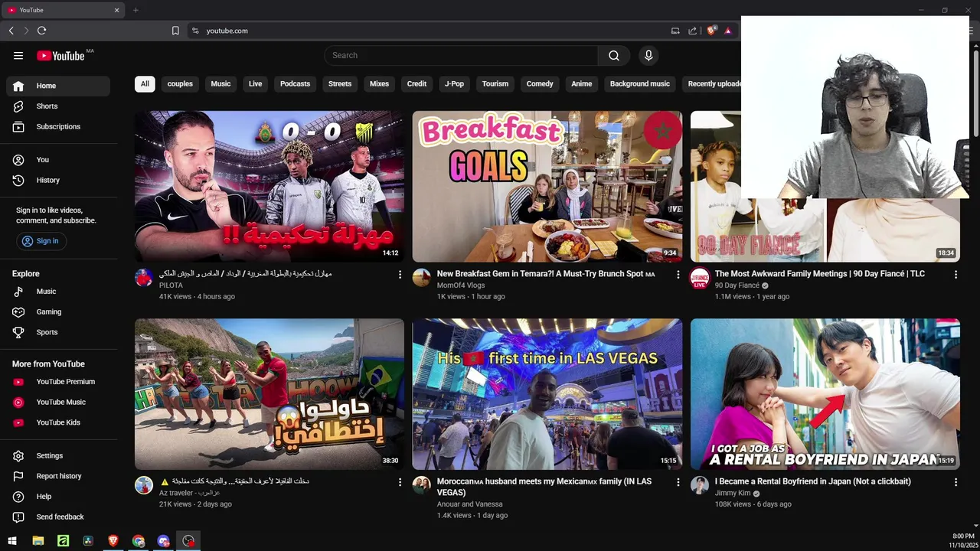Image resolution: width=980 pixels, height=551 pixels.
Task: Select the J-Pop filter chip
Action: click(x=455, y=83)
